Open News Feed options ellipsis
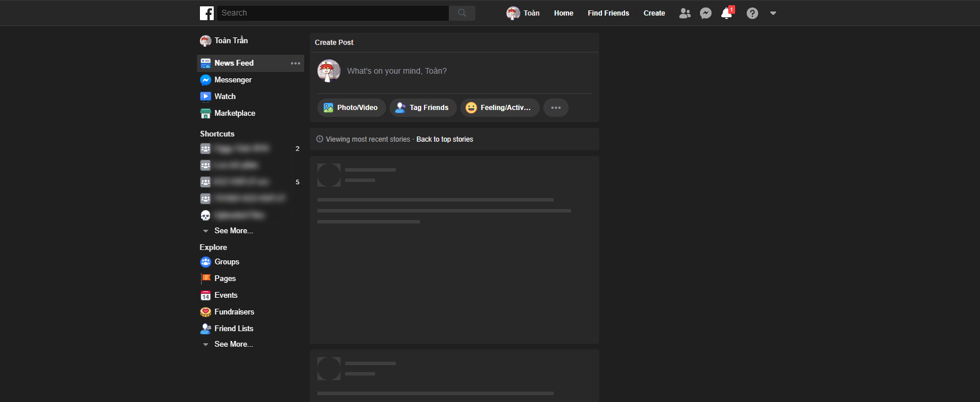Image resolution: width=980 pixels, height=402 pixels. pyautogui.click(x=296, y=63)
